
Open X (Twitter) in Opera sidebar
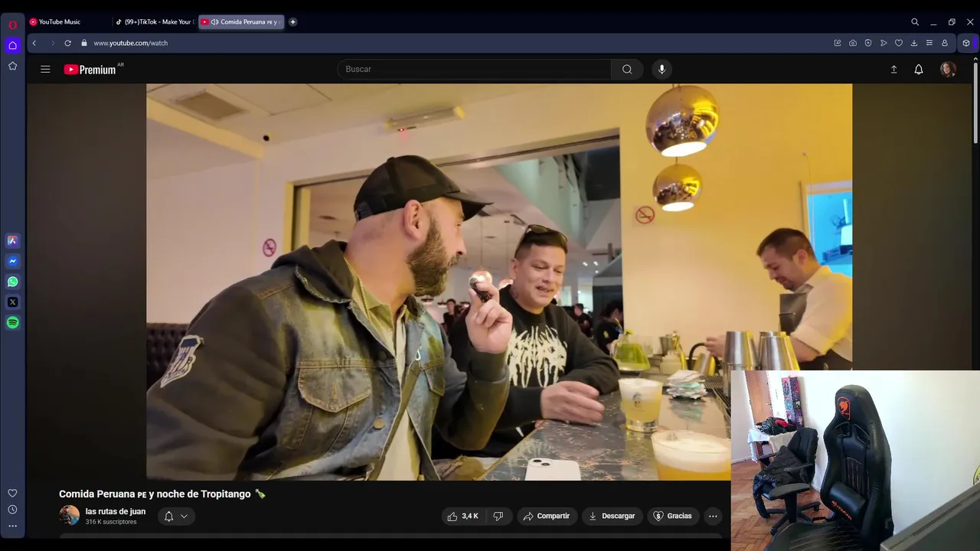point(12,302)
